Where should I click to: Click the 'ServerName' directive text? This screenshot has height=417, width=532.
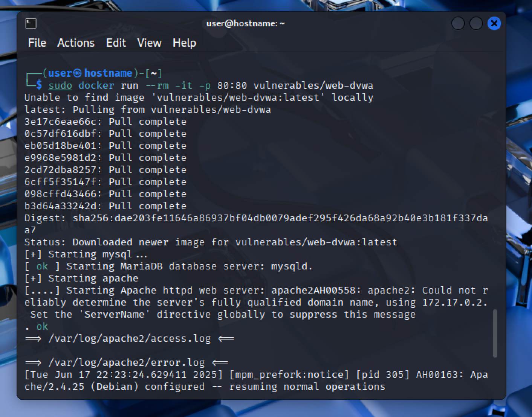115,314
